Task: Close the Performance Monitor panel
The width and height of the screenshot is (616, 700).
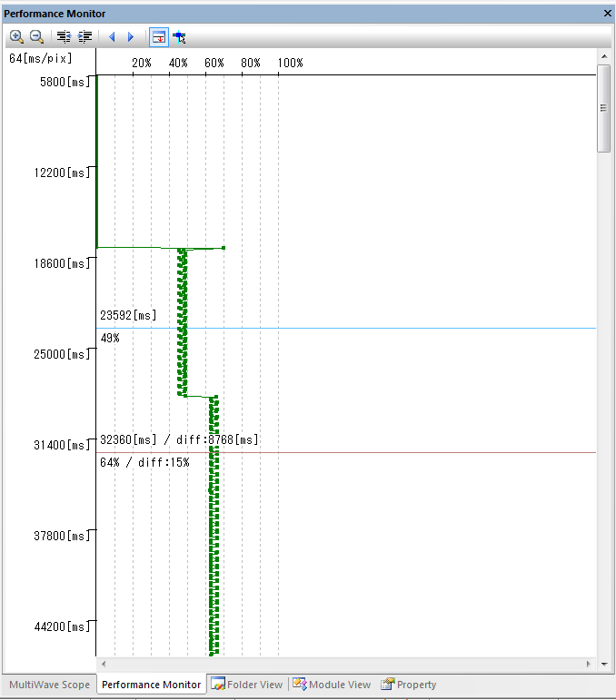Action: tap(607, 14)
